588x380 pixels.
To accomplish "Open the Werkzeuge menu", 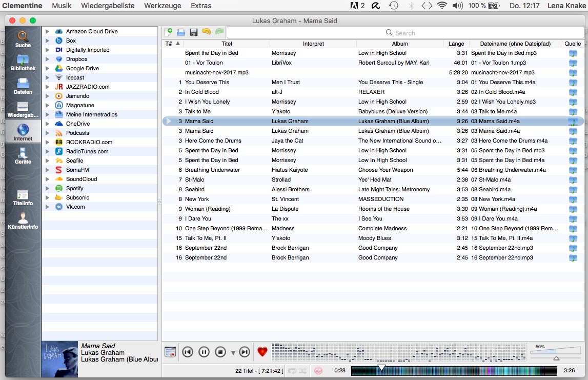I will point(163,6).
